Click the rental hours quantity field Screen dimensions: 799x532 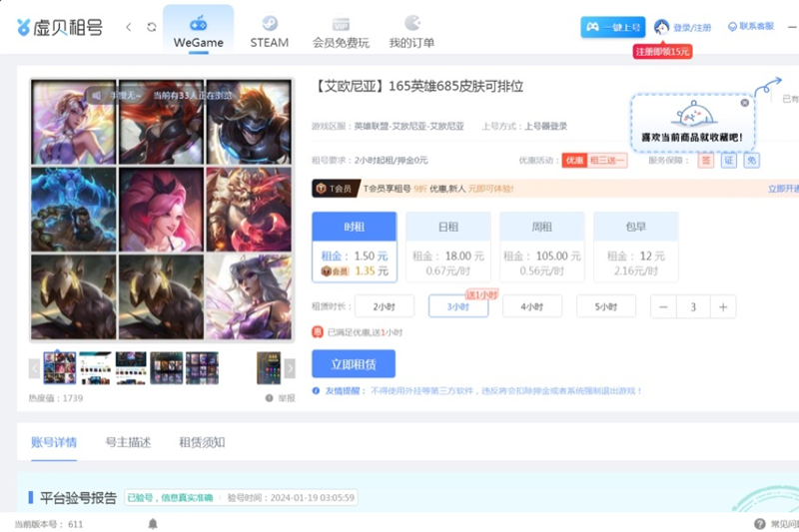tap(693, 307)
